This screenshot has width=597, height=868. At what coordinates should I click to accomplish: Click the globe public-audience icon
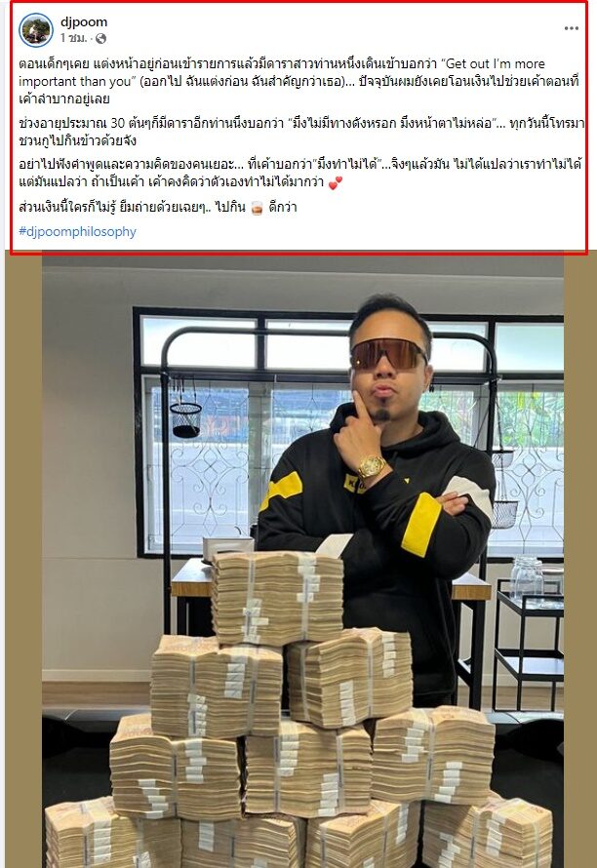(100, 38)
